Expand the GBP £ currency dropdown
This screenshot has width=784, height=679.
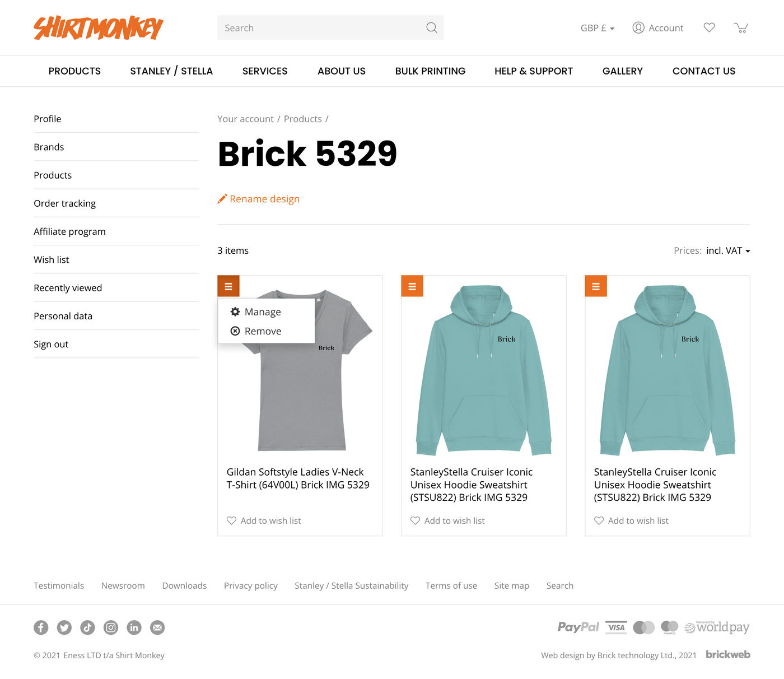(598, 28)
